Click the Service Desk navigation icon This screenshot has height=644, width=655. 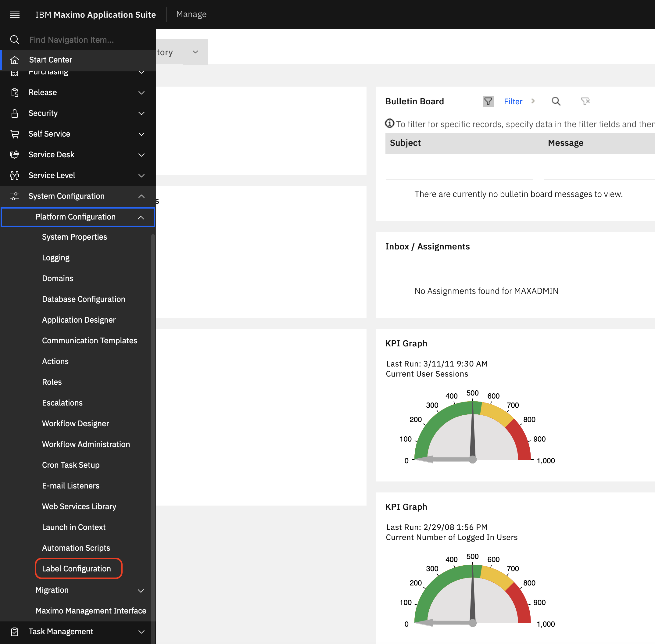pos(15,155)
